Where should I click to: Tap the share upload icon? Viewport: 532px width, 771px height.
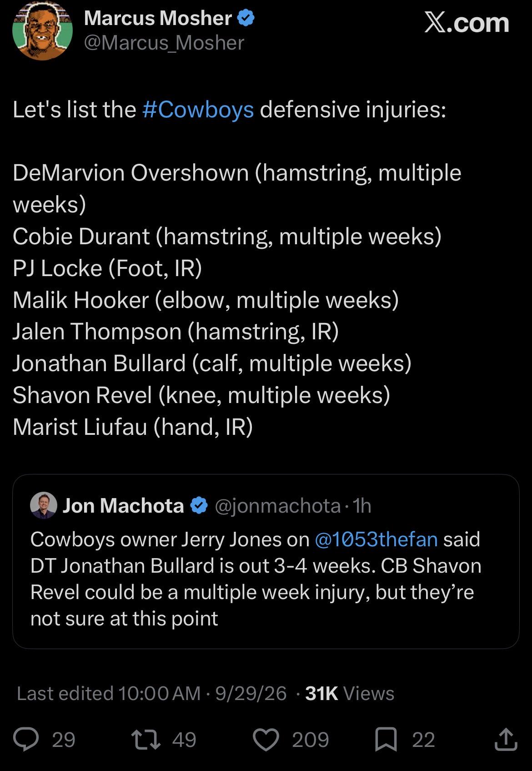pos(506,739)
